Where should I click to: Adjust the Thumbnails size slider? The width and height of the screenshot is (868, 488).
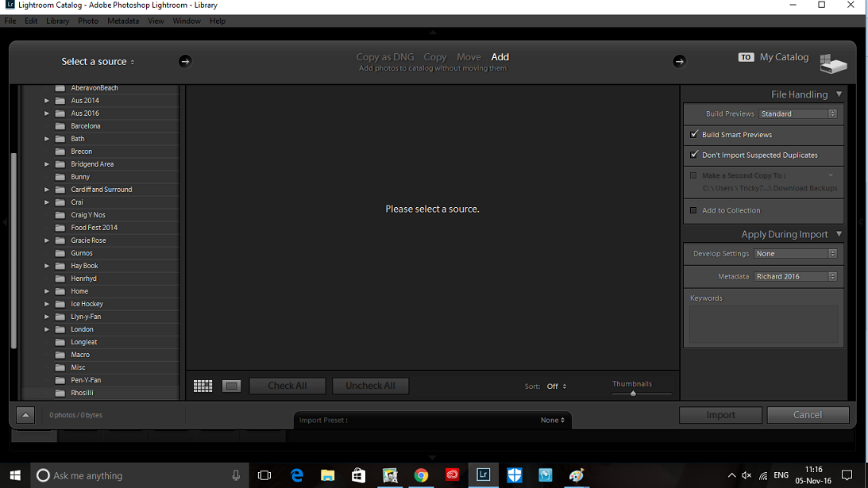click(x=633, y=394)
